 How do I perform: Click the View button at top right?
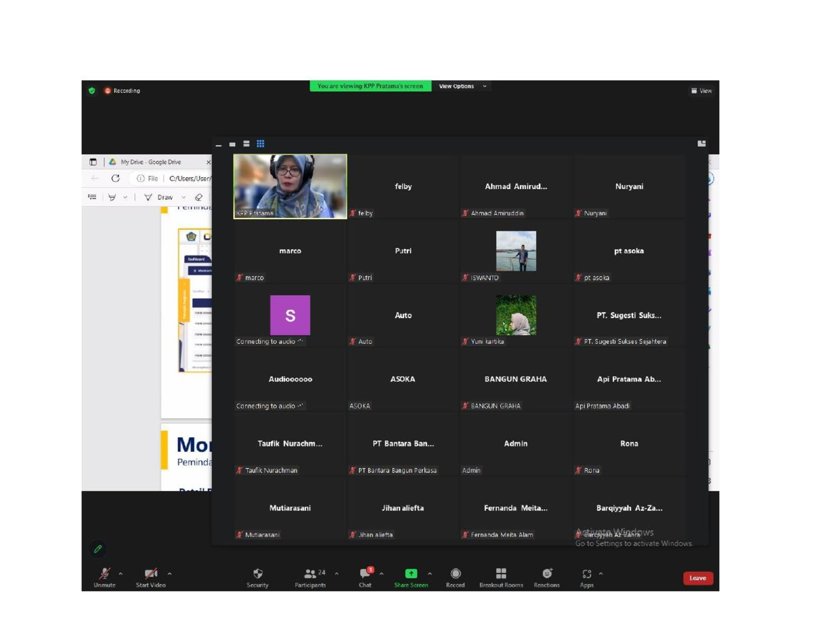(x=701, y=91)
